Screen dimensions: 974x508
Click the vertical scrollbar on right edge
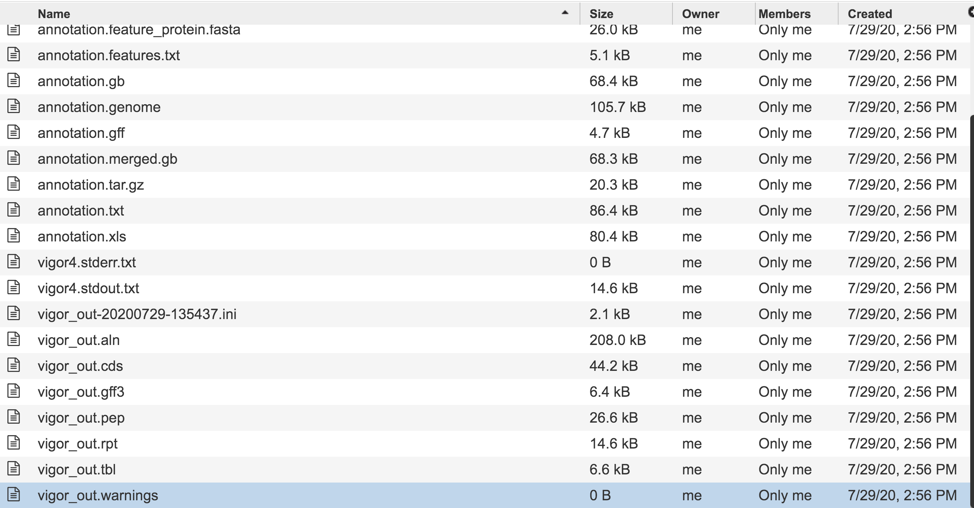[970, 300]
